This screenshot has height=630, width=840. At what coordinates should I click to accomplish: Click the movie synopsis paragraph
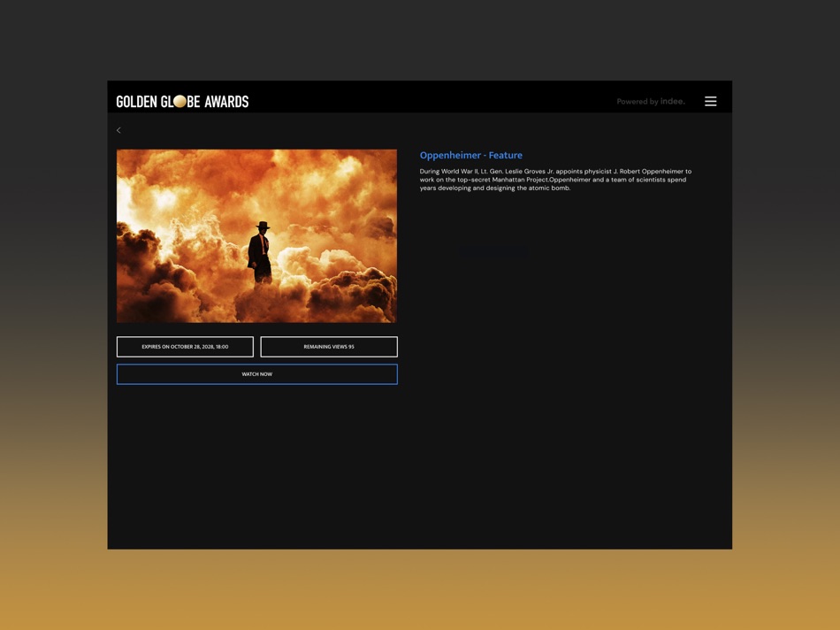coord(554,179)
